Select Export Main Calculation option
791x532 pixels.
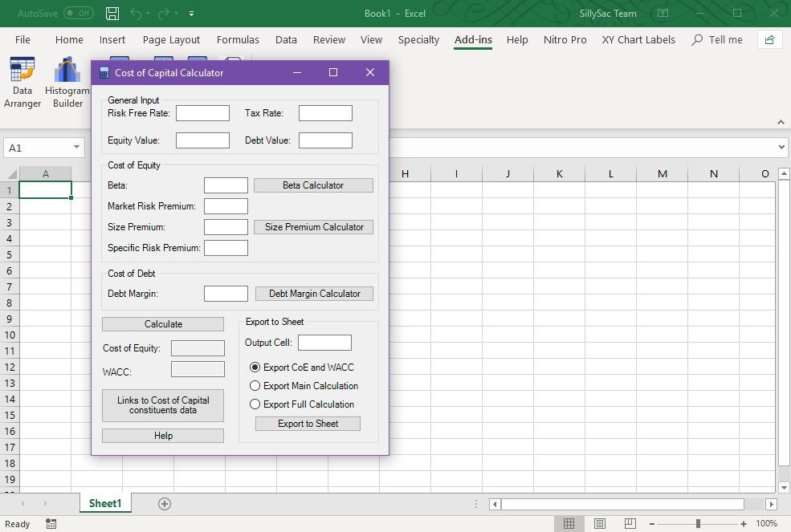[x=255, y=386]
